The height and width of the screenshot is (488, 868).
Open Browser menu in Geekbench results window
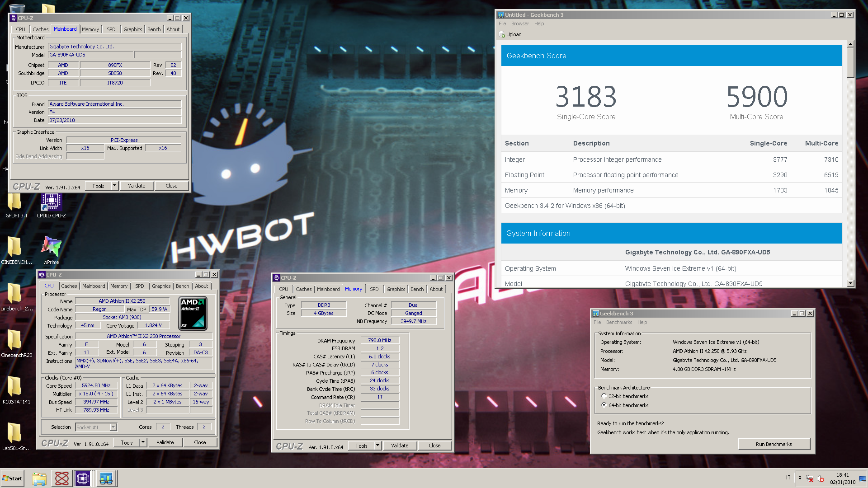click(x=520, y=23)
